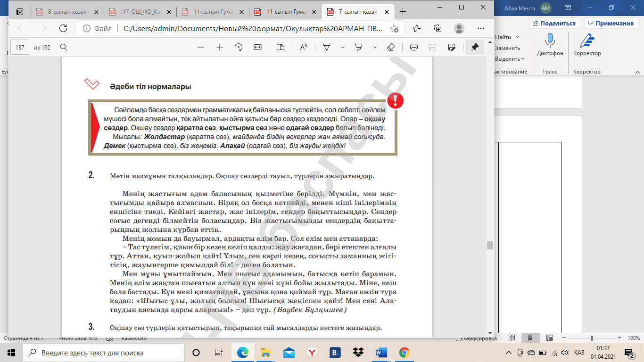Print the PDF using printer icon

point(414,47)
